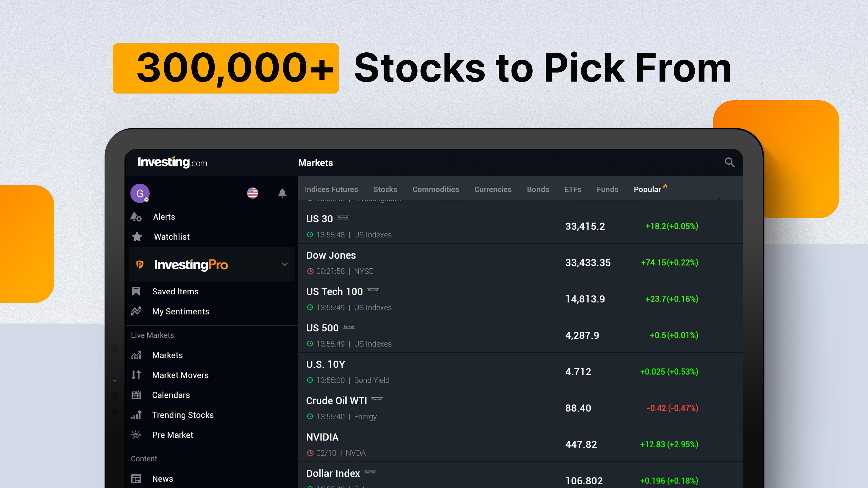This screenshot has width=868, height=488.
Task: Go to Pre Market section
Action: tap(172, 435)
